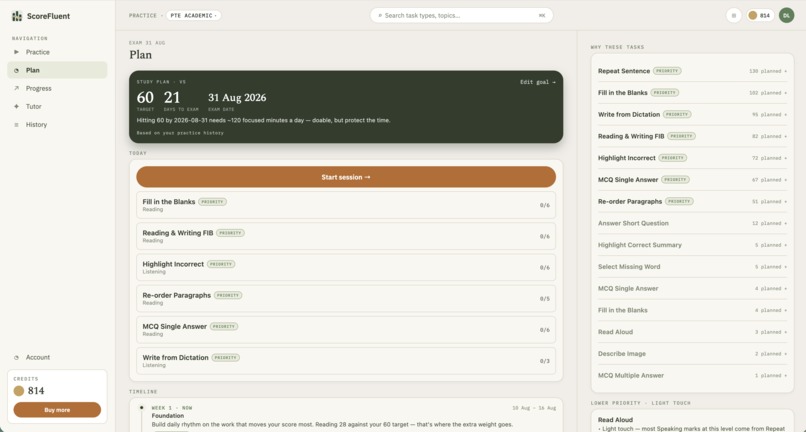Open Account settings in the sidebar
This screenshot has width=806, height=432.
(57, 357)
